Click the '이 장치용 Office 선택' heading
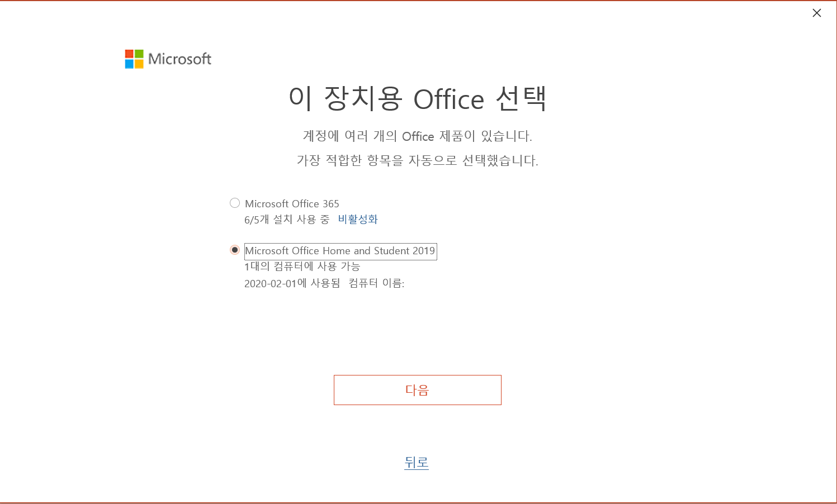 click(x=418, y=98)
